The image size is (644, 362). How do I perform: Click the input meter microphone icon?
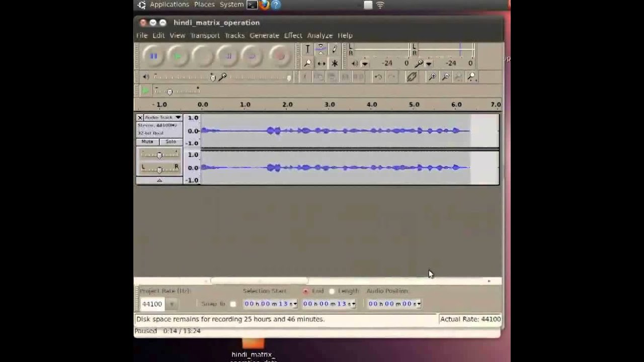coord(419,63)
